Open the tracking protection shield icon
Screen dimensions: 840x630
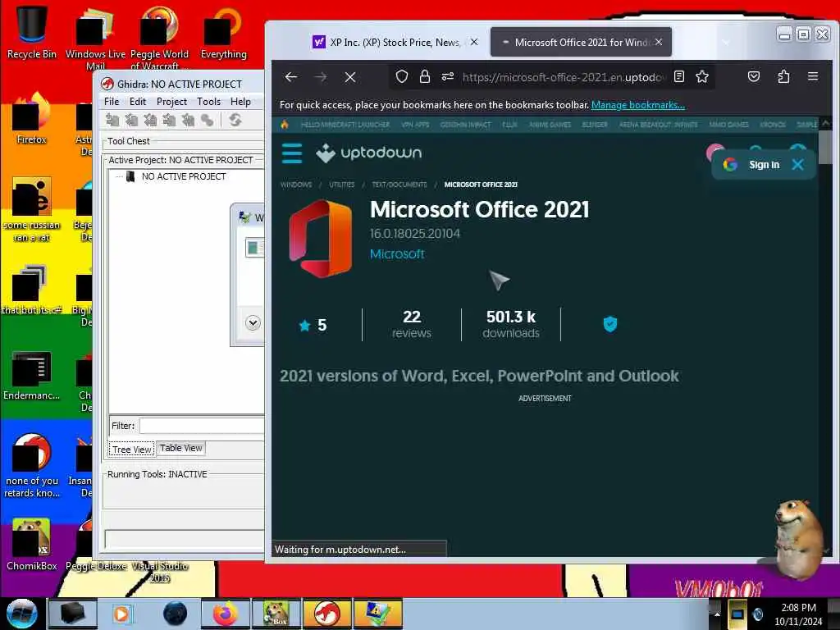pos(402,77)
